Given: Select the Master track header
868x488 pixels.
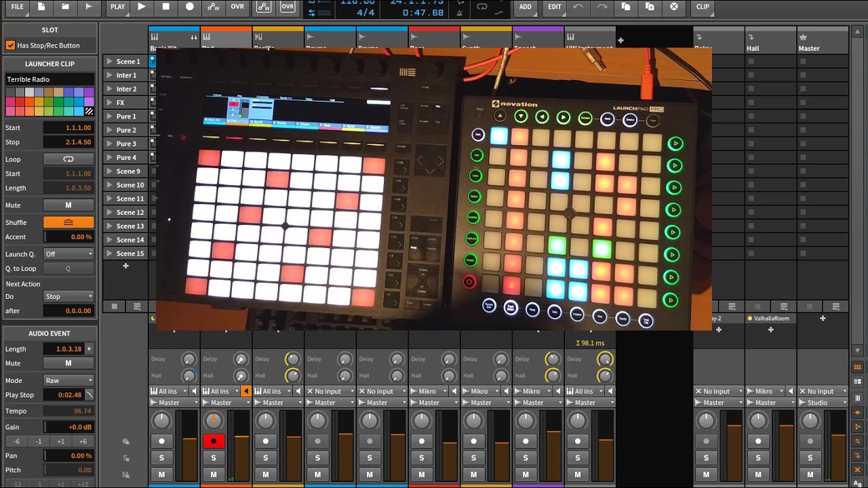Looking at the screenshot, I should click(822, 41).
